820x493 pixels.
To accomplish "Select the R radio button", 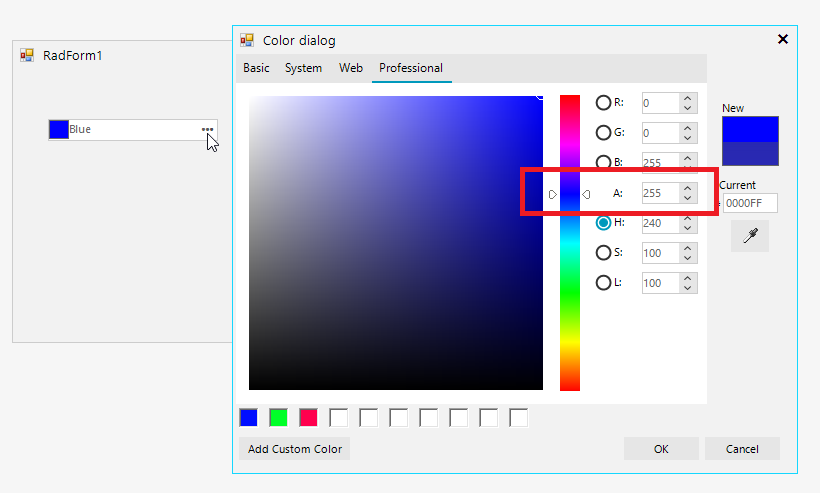I will (603, 102).
